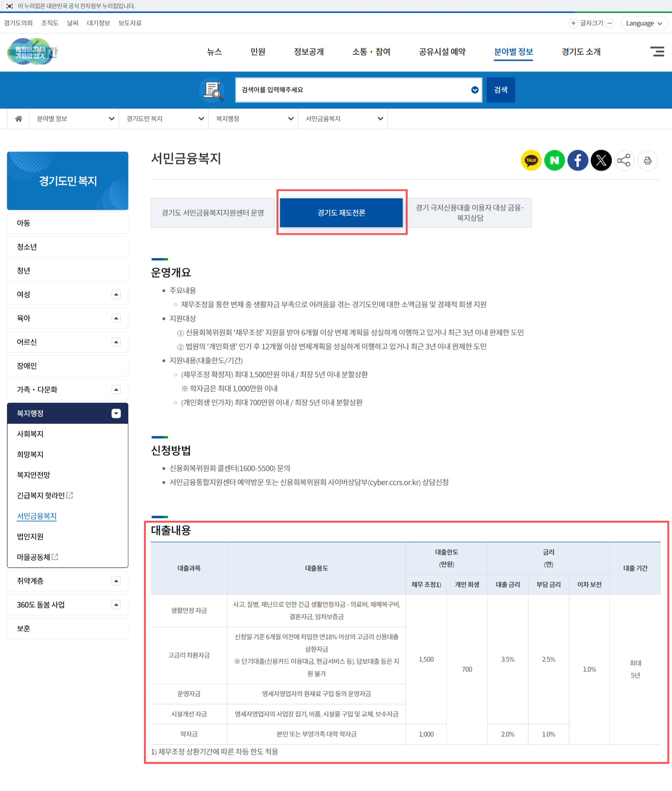Share page via Naver icon
Viewport: 672px width, 791px height.
pos(554,160)
